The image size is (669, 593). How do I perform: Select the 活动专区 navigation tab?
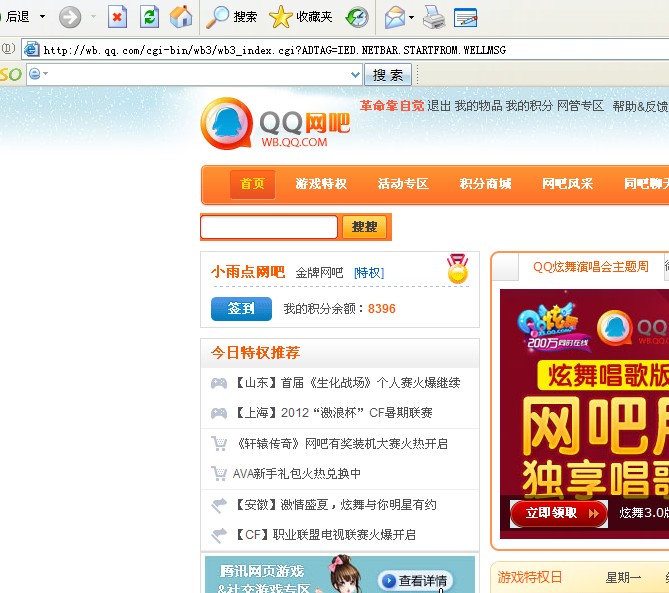click(x=403, y=184)
